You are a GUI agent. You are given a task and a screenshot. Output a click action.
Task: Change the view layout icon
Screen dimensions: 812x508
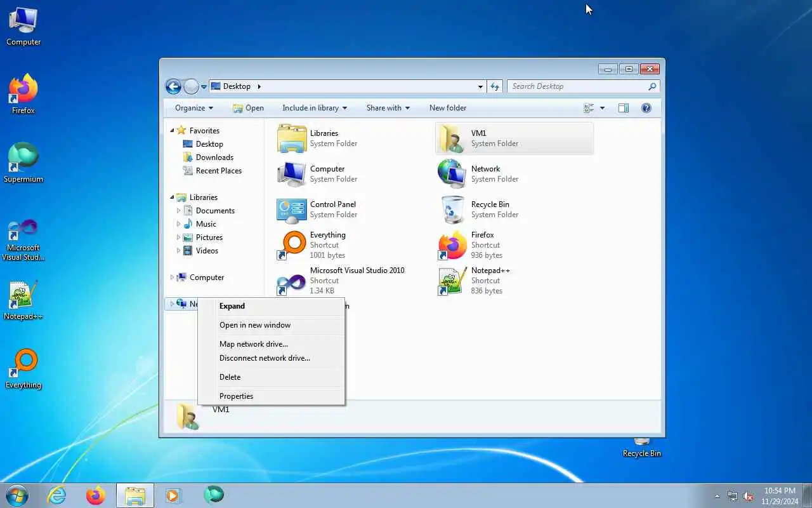pos(589,108)
